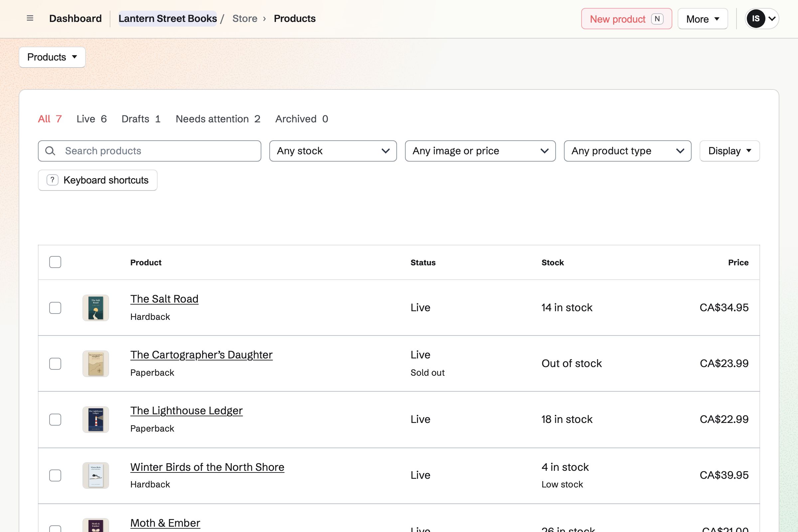Check the box for The Salt Road
This screenshot has width=798, height=532.
coord(55,308)
